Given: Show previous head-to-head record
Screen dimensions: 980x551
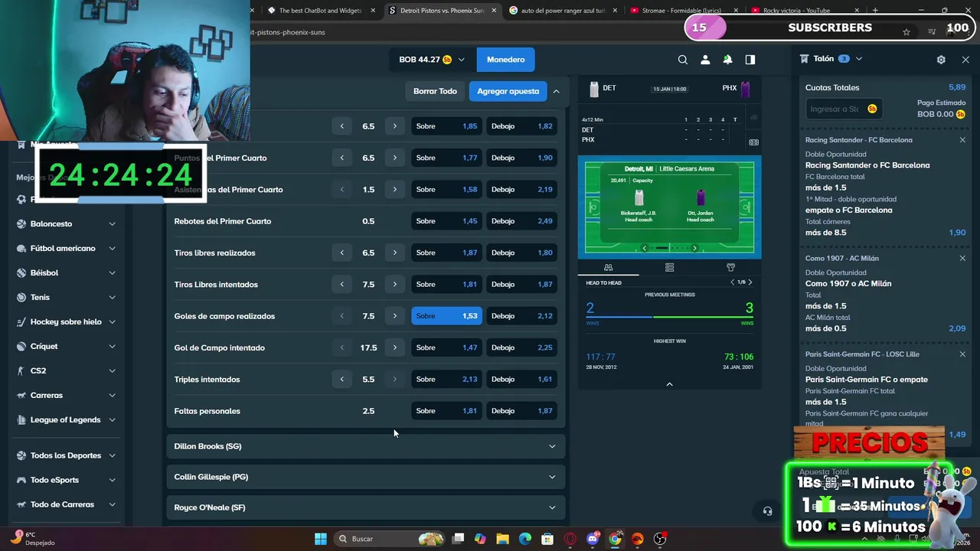Looking at the screenshot, I should [x=732, y=282].
